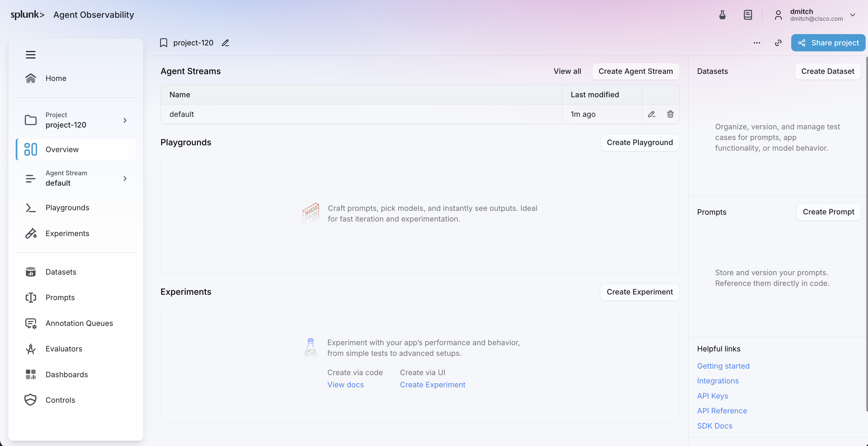Open API Reference helpful link
This screenshot has height=446, width=868.
click(x=722, y=411)
